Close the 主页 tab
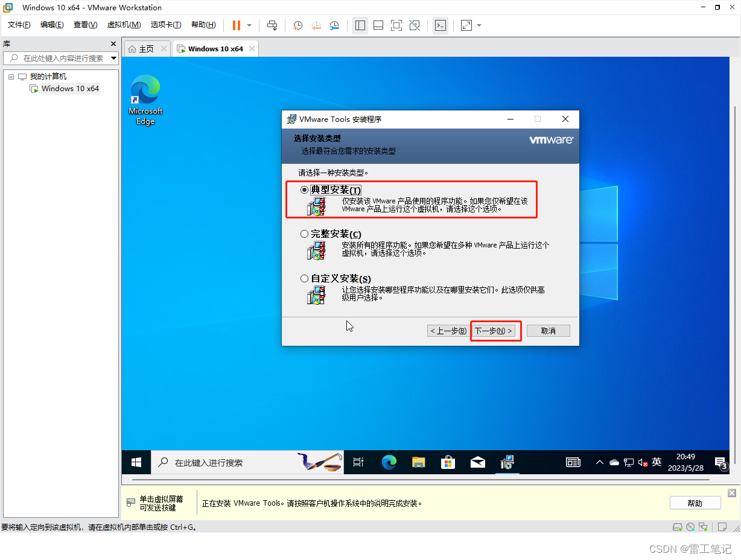The height and width of the screenshot is (560, 741). pyautogui.click(x=164, y=49)
